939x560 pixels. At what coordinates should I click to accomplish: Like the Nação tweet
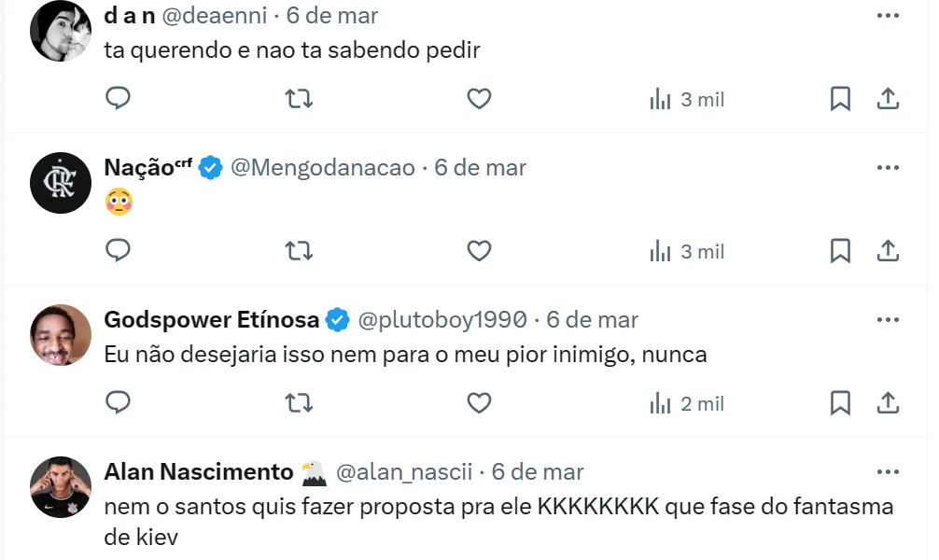coord(479,250)
